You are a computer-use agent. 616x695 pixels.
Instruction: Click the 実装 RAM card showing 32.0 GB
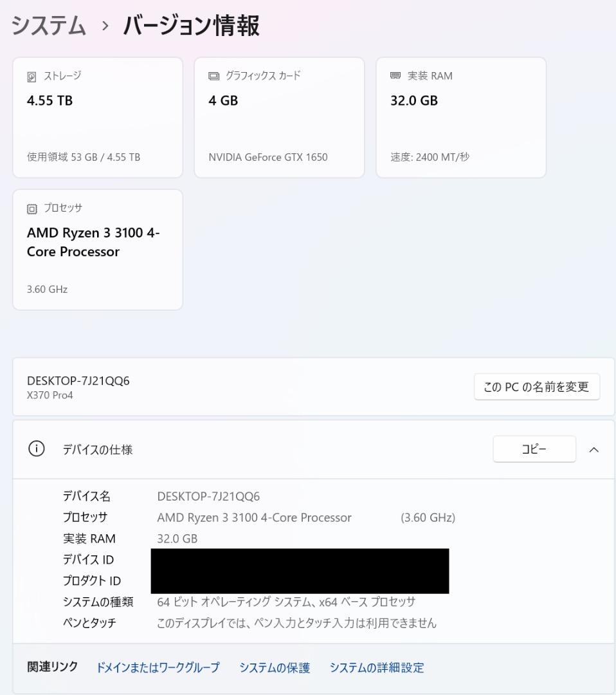tap(460, 117)
